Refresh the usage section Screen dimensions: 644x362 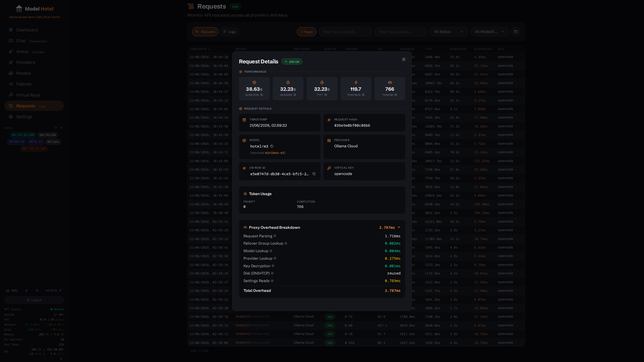(x=56, y=128)
